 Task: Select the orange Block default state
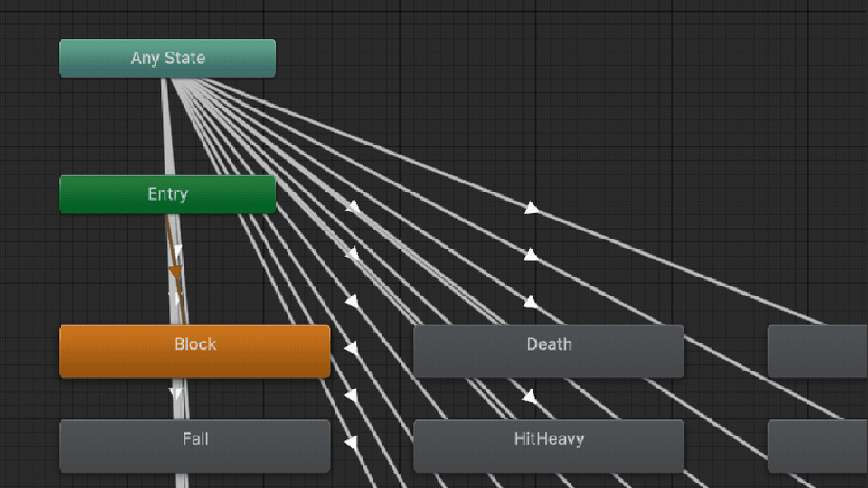click(x=195, y=352)
